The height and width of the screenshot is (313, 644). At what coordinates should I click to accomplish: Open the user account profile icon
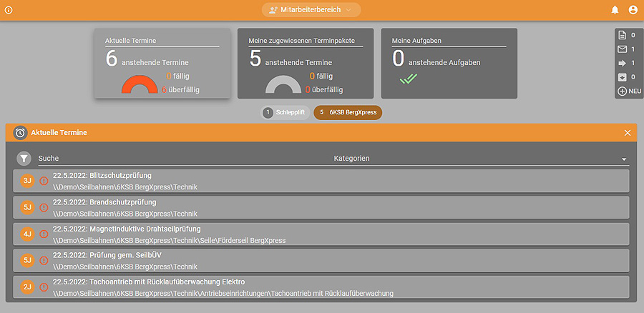click(x=633, y=10)
